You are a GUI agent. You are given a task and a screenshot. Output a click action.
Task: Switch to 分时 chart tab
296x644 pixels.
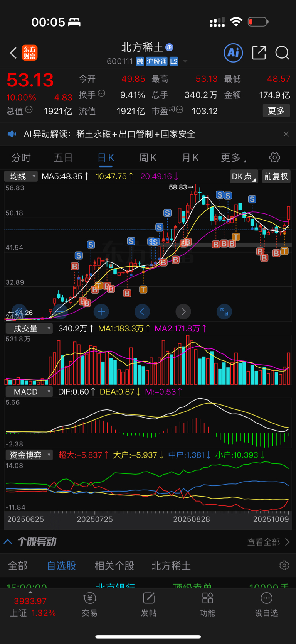(x=21, y=158)
